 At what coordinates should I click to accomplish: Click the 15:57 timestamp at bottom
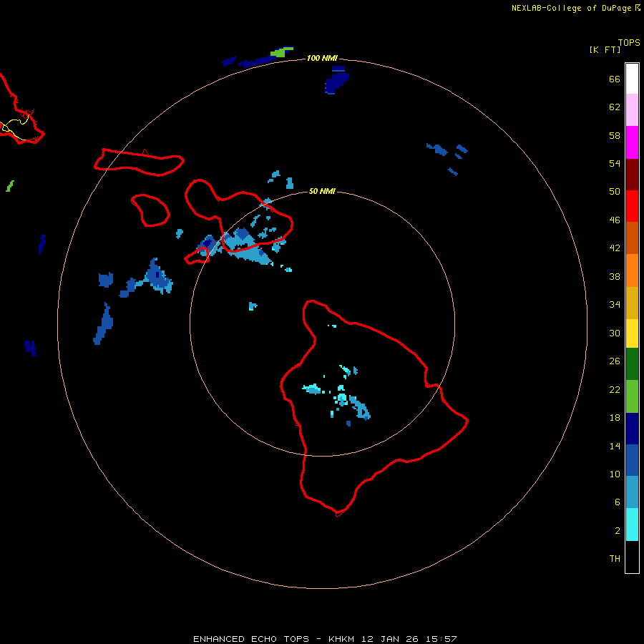[x=441, y=639]
